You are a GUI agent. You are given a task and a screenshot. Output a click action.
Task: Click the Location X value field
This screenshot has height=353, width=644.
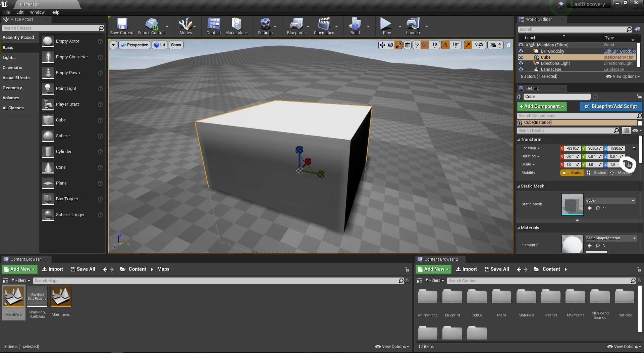coord(573,148)
